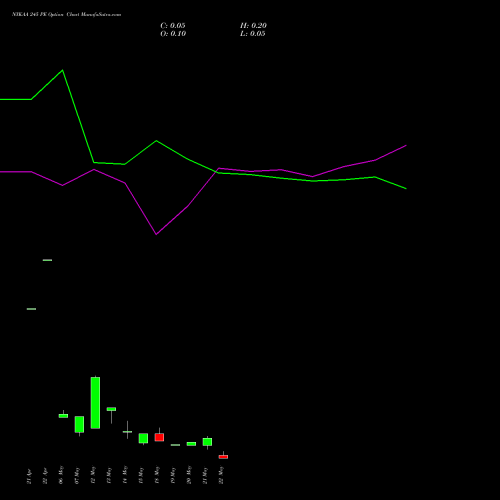Image resolution: width=500 pixels, height=500 pixels.
Task: Click the 06 May date label
Action: 61,475
